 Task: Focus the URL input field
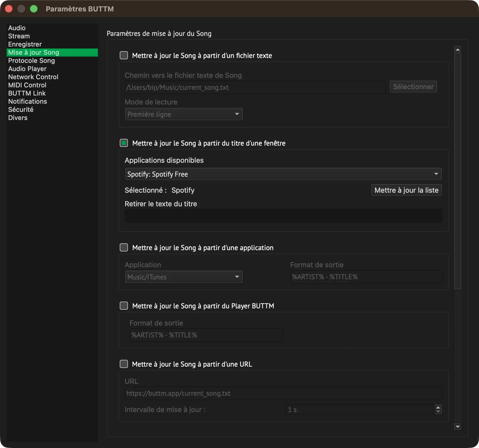[x=283, y=393]
